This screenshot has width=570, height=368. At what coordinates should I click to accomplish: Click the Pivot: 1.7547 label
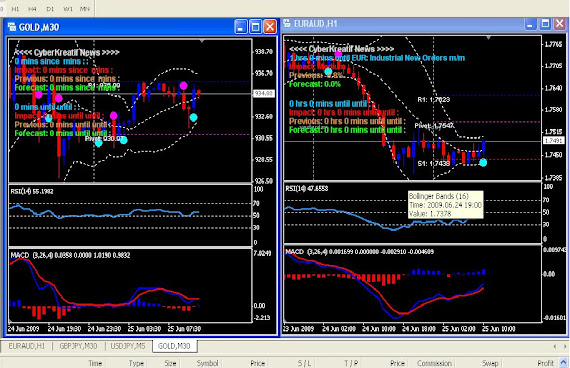[x=434, y=125]
